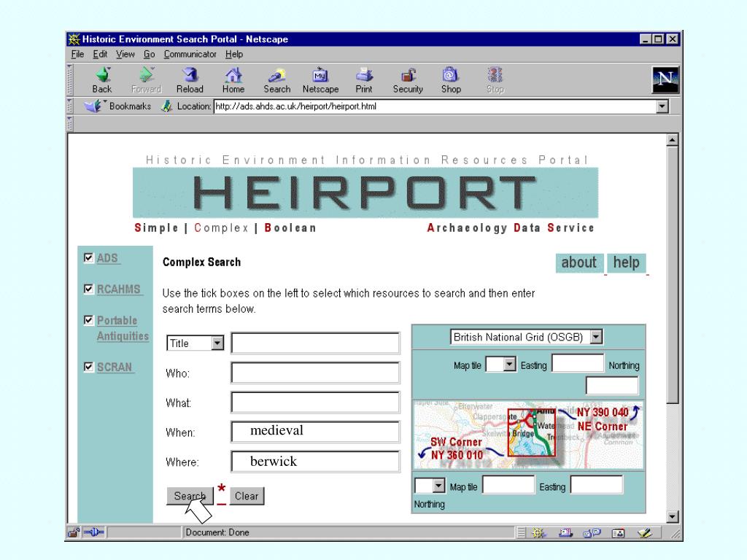Open the Netscape Search toolbar icon
Image resolution: width=747 pixels, height=560 pixels.
click(276, 80)
